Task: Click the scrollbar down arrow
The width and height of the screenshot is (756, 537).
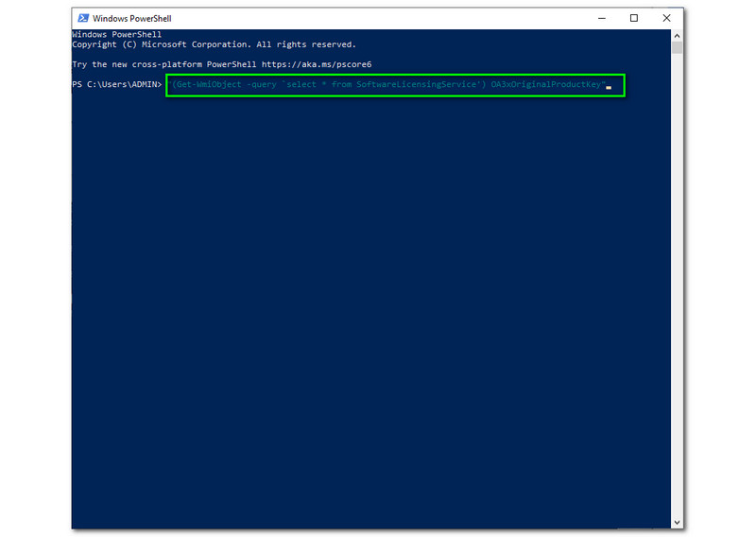Action: (677, 523)
